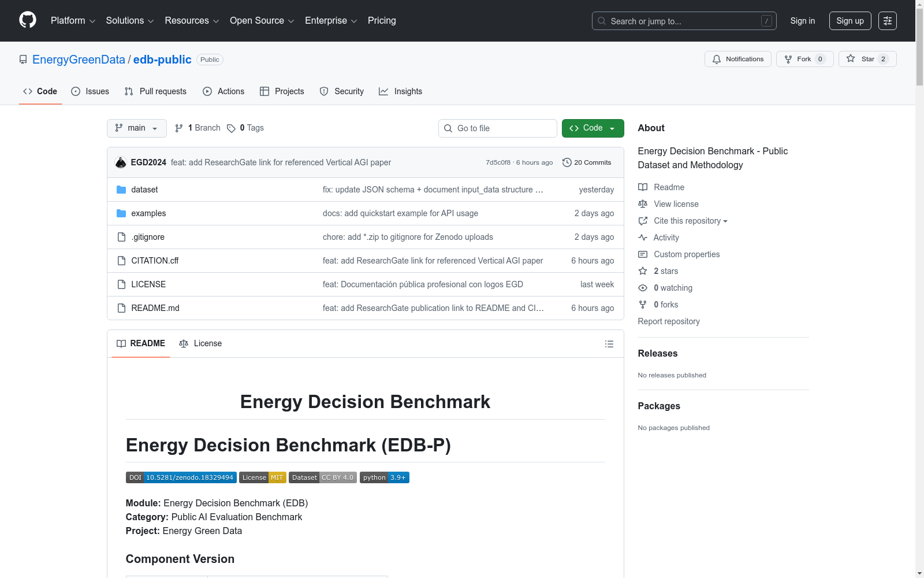Viewport: 924px width, 578px height.
Task: Expand the Solutions menu
Action: [x=130, y=21]
